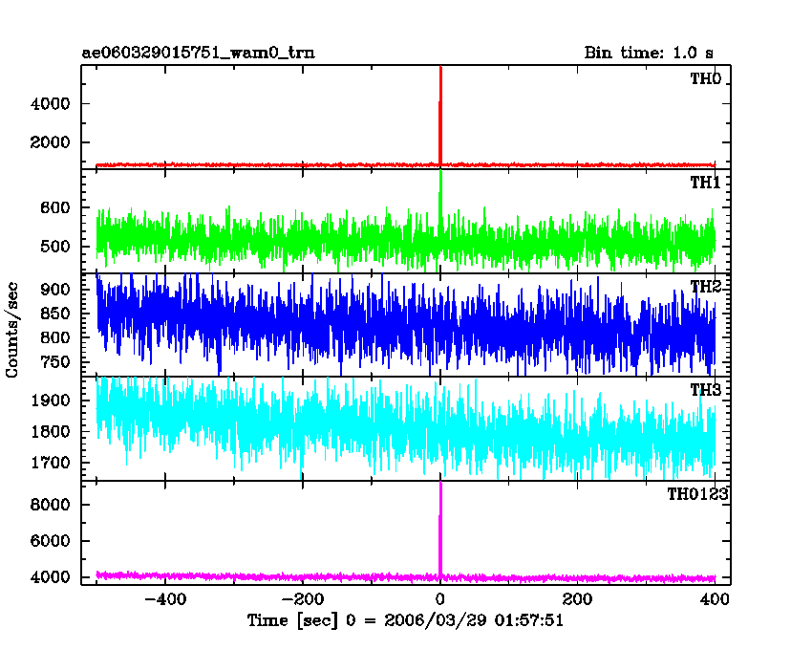Select the 750 tick in the TH2 panel
Viewport: 812px width, 650px height.
54,362
